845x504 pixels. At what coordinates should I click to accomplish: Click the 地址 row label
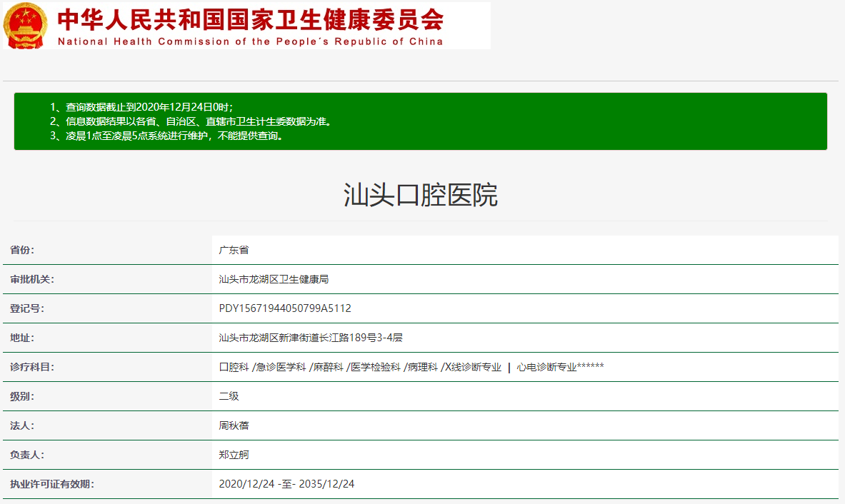coord(22,338)
